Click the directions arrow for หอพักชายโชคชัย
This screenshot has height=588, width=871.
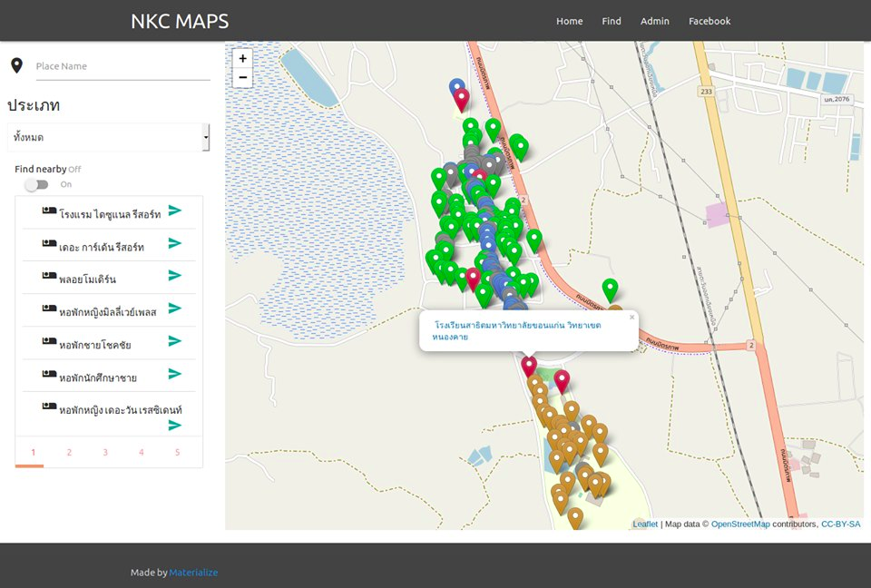coord(172,342)
